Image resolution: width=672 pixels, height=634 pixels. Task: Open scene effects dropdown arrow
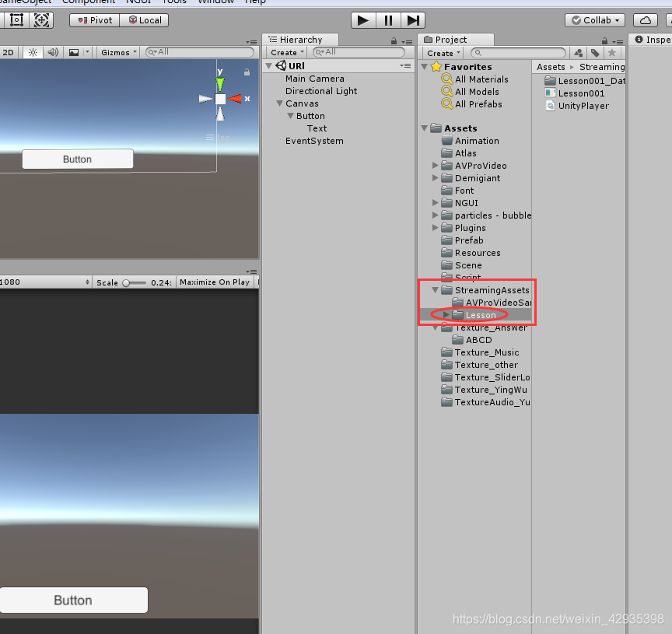point(87,52)
